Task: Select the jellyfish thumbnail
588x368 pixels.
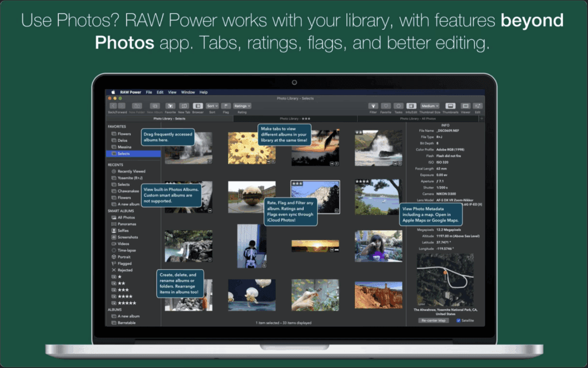Action: coord(252,295)
